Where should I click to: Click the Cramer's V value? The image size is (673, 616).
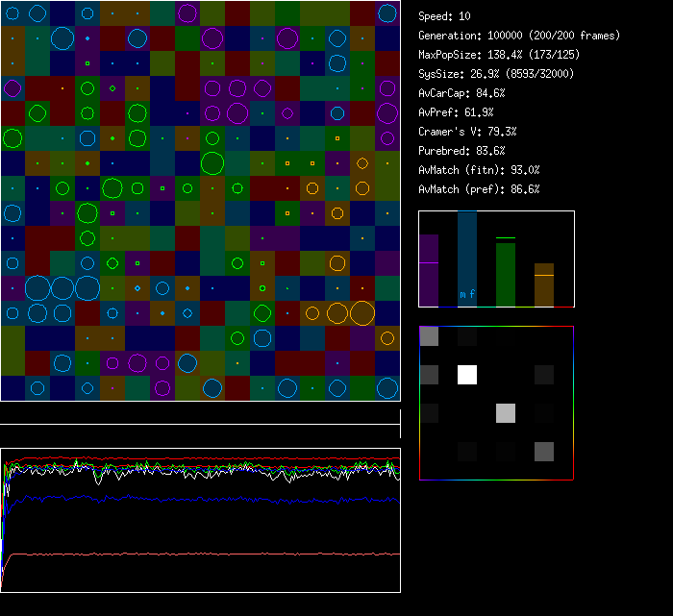[x=467, y=132]
